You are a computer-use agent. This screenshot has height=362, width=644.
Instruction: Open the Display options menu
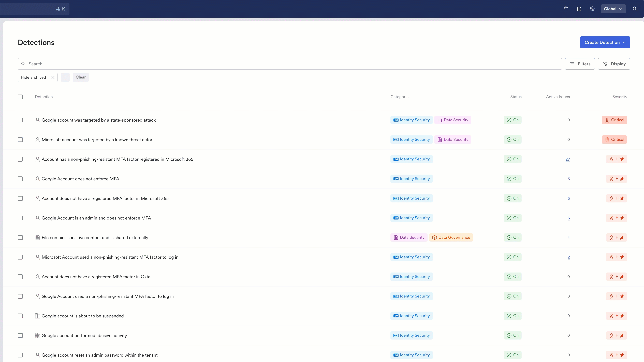click(x=614, y=64)
